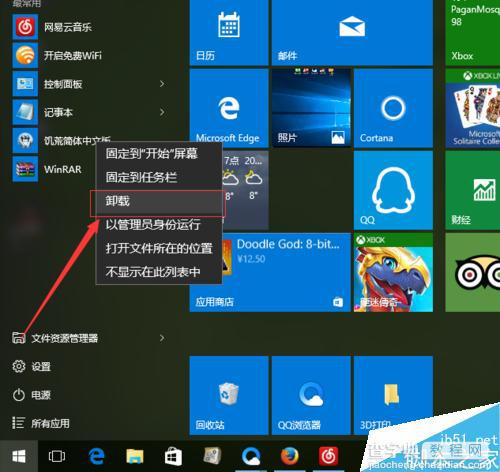Open the Doodle God 应用商店 tile
The width and height of the screenshot is (500, 472).
pos(270,272)
